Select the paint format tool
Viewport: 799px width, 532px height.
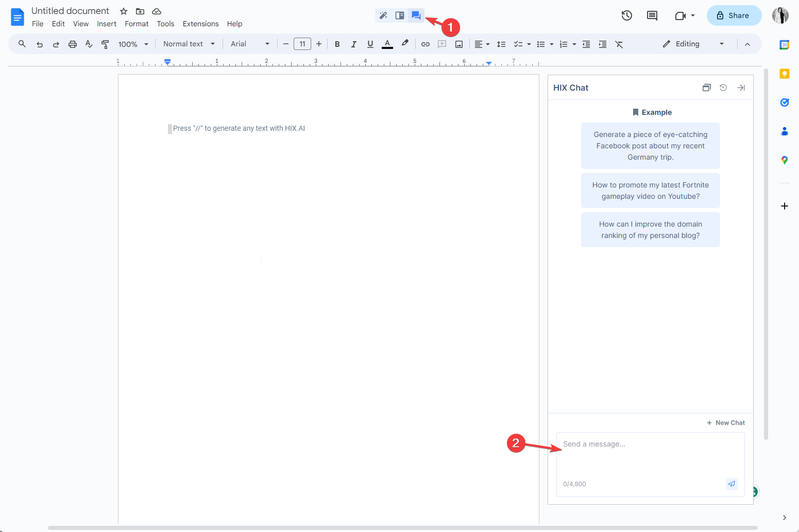[105, 44]
